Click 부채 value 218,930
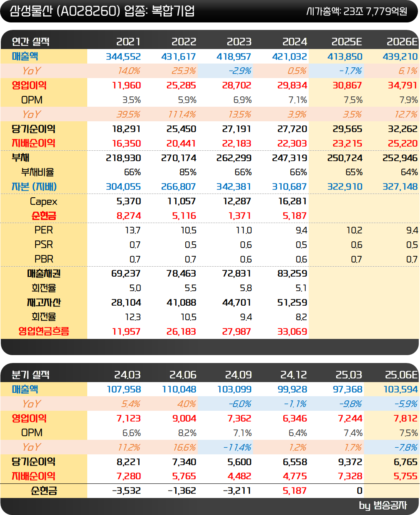Image resolution: width=420 pixels, height=515 pixels. pos(123,158)
